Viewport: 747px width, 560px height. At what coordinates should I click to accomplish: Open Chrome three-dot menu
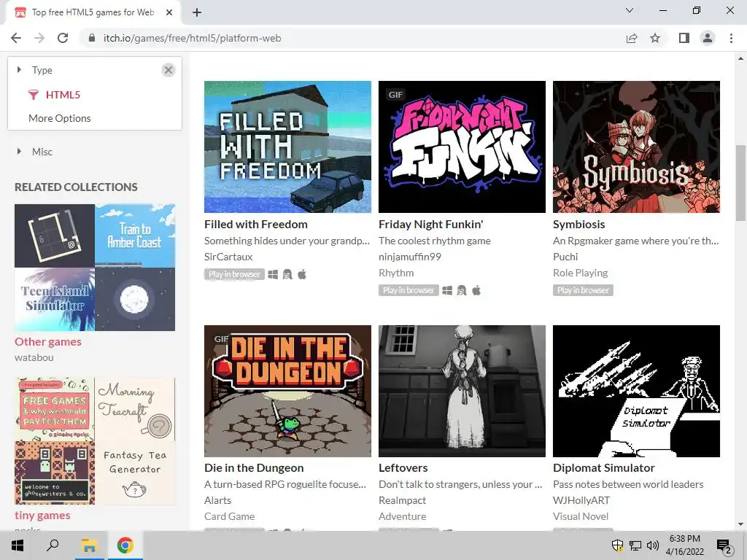click(731, 38)
